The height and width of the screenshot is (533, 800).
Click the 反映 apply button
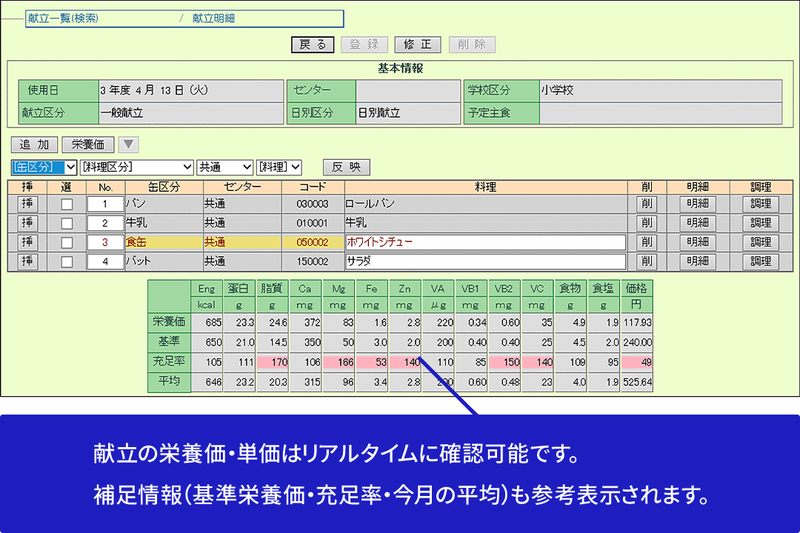click(346, 167)
